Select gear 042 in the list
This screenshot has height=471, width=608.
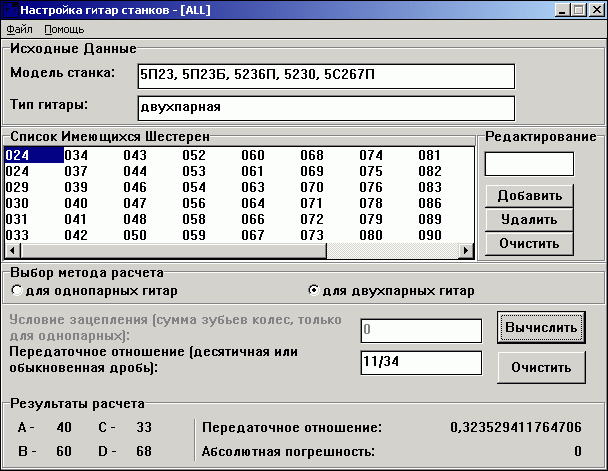[x=76, y=235]
